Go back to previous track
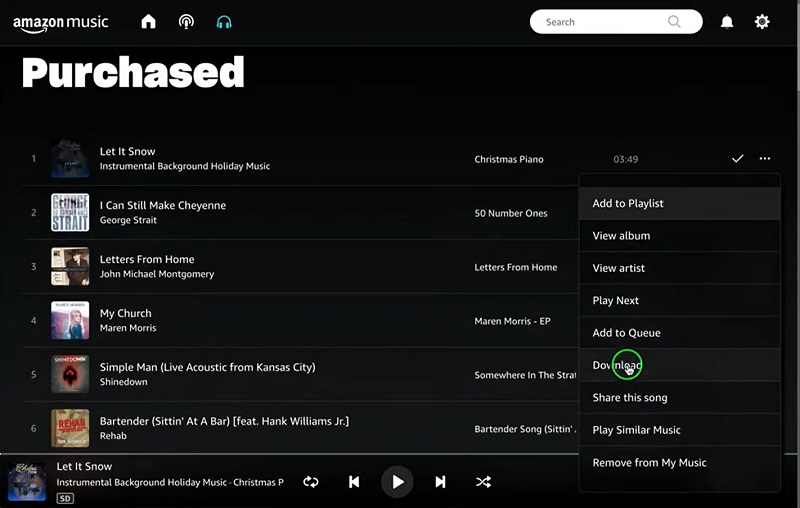Viewport: 800px width, 508px height. click(354, 482)
